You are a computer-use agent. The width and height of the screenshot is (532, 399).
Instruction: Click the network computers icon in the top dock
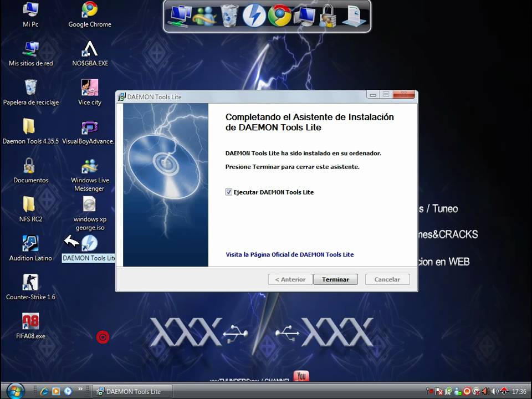pyautogui.click(x=180, y=16)
